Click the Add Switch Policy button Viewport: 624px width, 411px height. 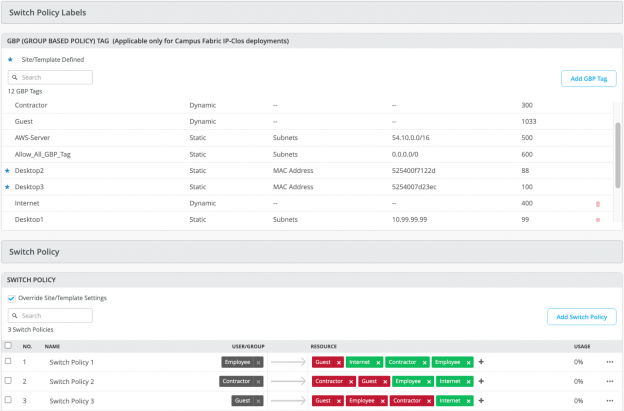[581, 316]
